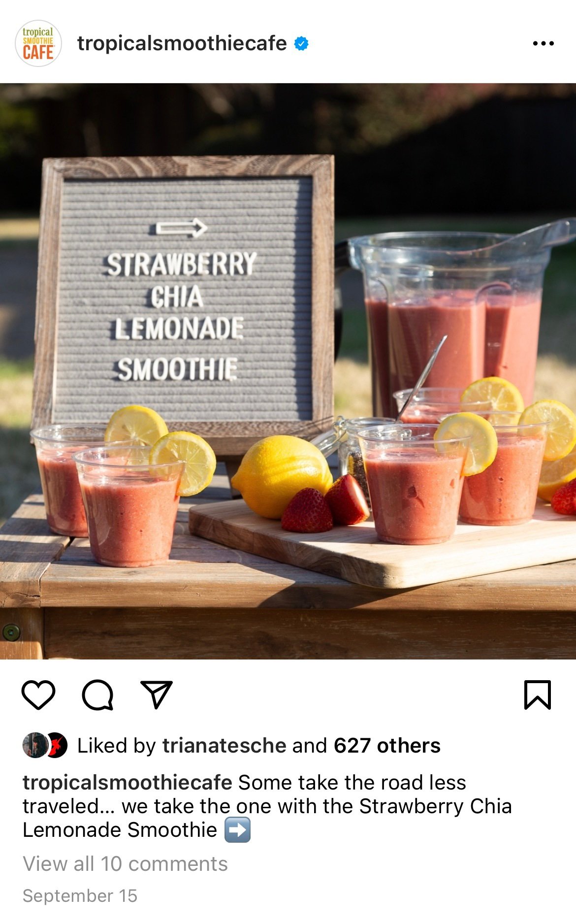576x924 pixels.
Task: Tap the liker avatars beside Liked by
Action: tap(45, 745)
